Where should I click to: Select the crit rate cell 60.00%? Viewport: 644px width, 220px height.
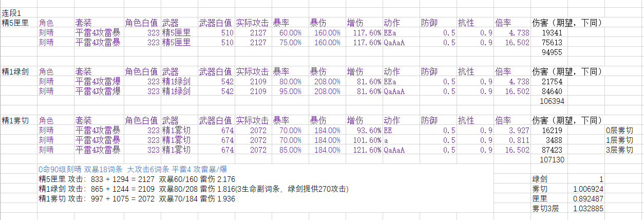pyautogui.click(x=290, y=32)
